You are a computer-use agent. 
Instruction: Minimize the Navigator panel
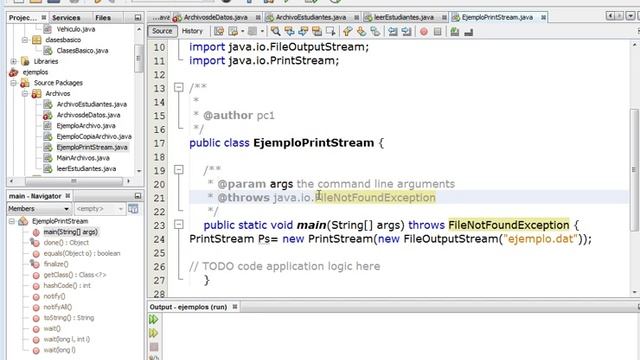click(138, 196)
